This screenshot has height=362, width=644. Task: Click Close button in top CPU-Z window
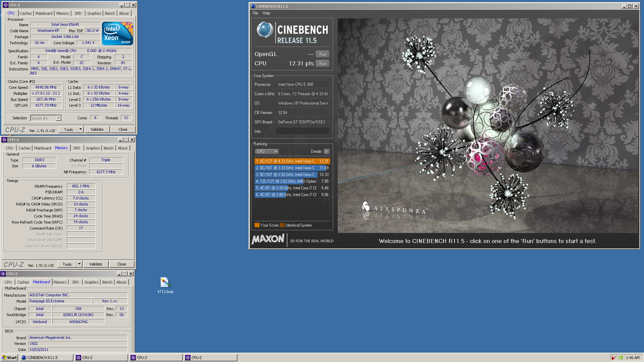pos(123,129)
